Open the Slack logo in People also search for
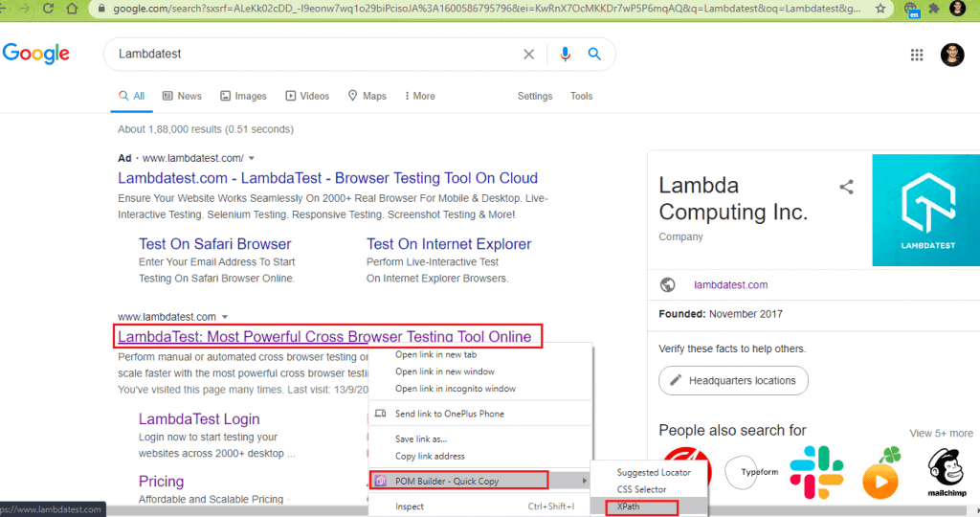The width and height of the screenshot is (980, 517). point(817,472)
